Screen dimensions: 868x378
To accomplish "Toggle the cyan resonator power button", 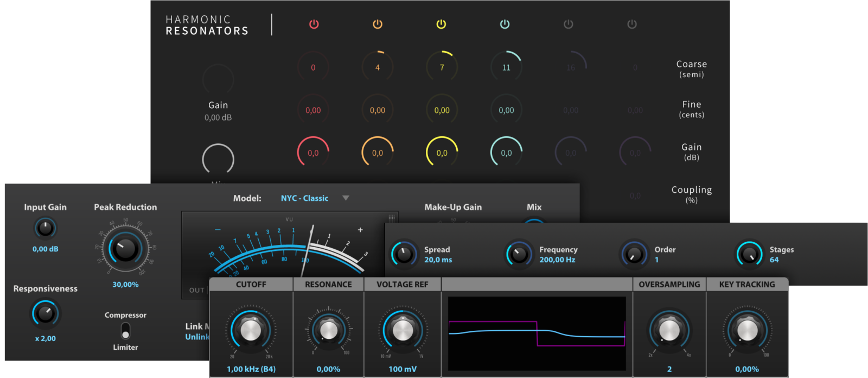I will (505, 24).
